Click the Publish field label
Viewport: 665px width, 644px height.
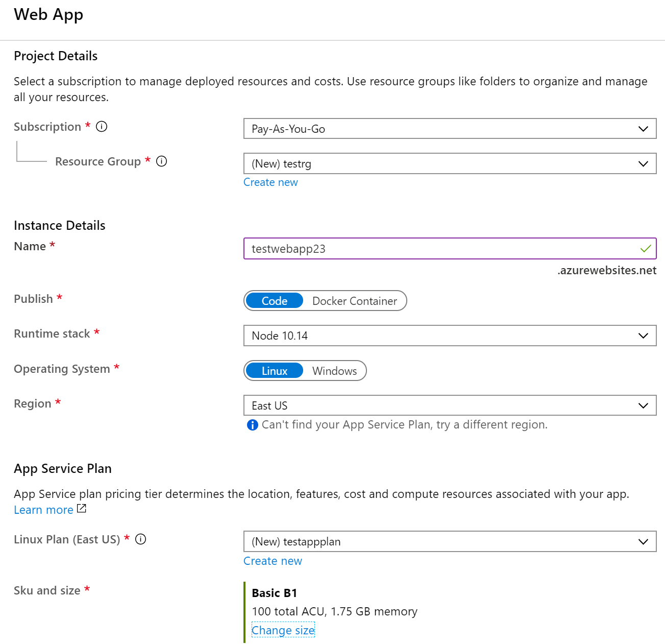[33, 299]
